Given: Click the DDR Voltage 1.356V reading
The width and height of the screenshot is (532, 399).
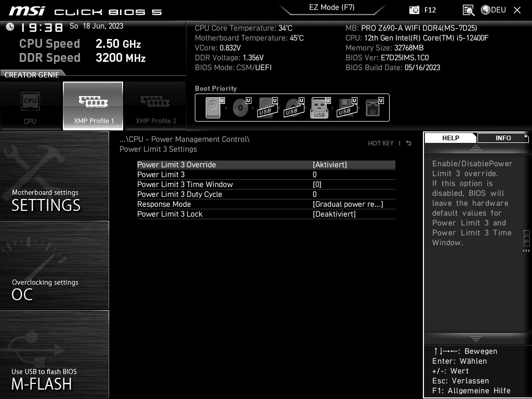Looking at the screenshot, I should pos(229,57).
